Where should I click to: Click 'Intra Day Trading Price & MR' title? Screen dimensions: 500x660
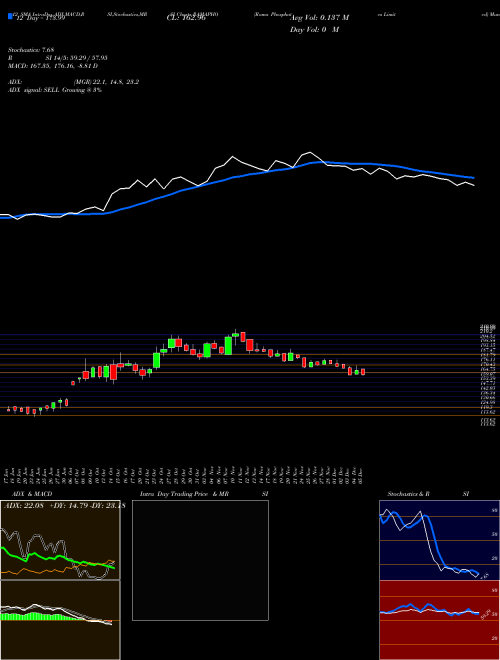(185, 494)
